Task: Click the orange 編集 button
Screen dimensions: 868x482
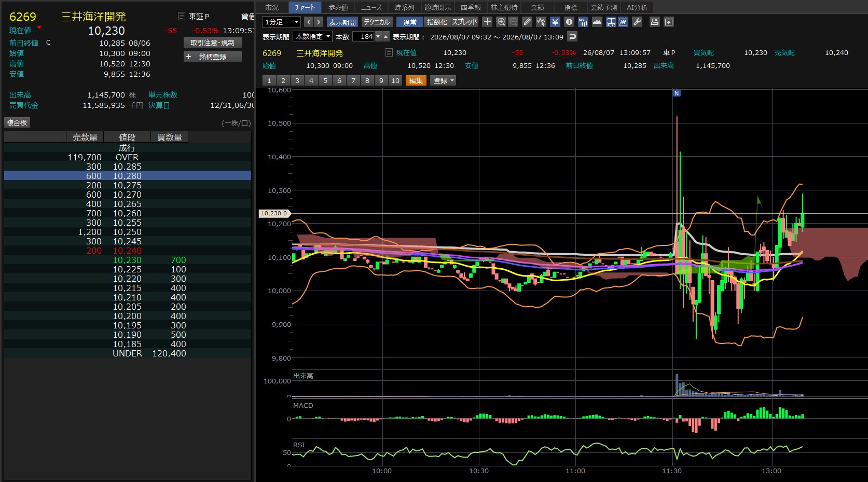Action: point(416,80)
